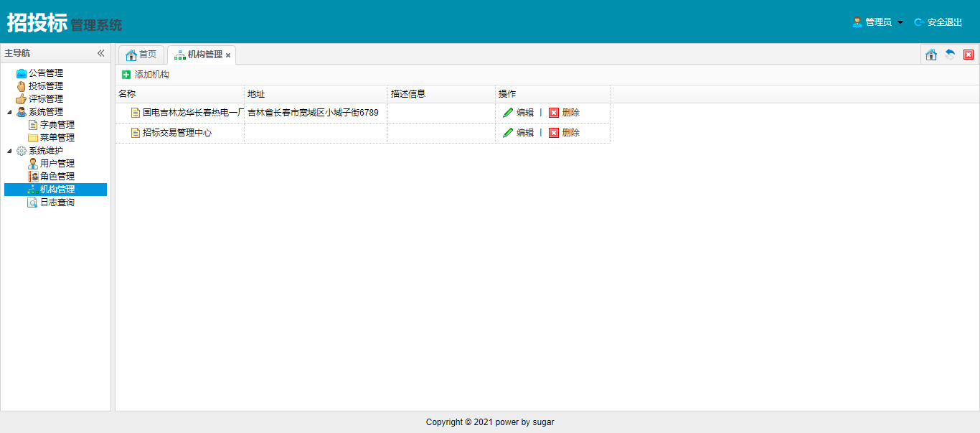Click the 系统维护 gear icon
This screenshot has width=980, height=433.
coord(22,151)
